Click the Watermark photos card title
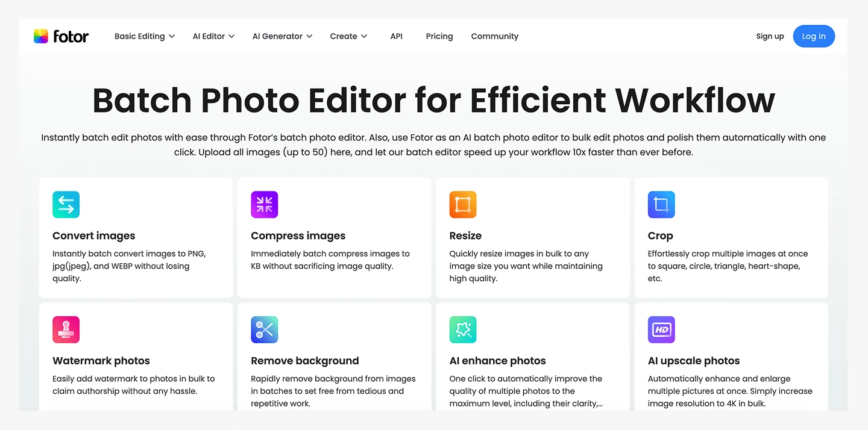Screen dimensions: 868x430 101,361
